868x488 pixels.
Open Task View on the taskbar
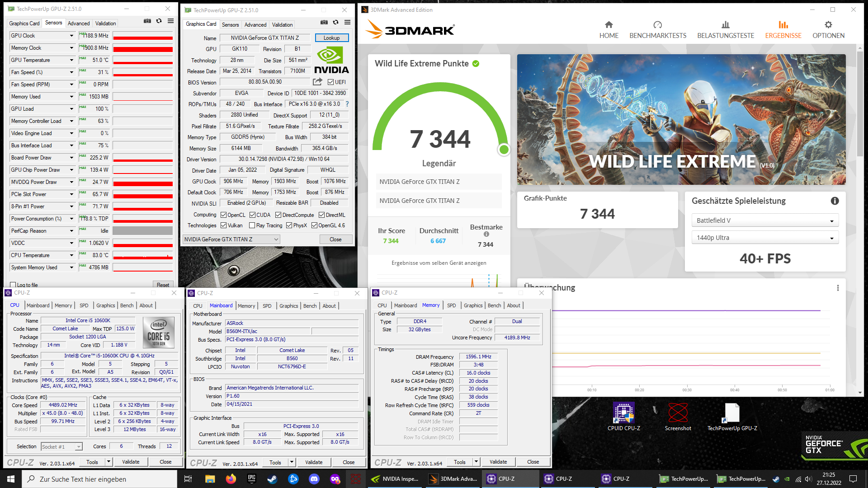pos(188,479)
